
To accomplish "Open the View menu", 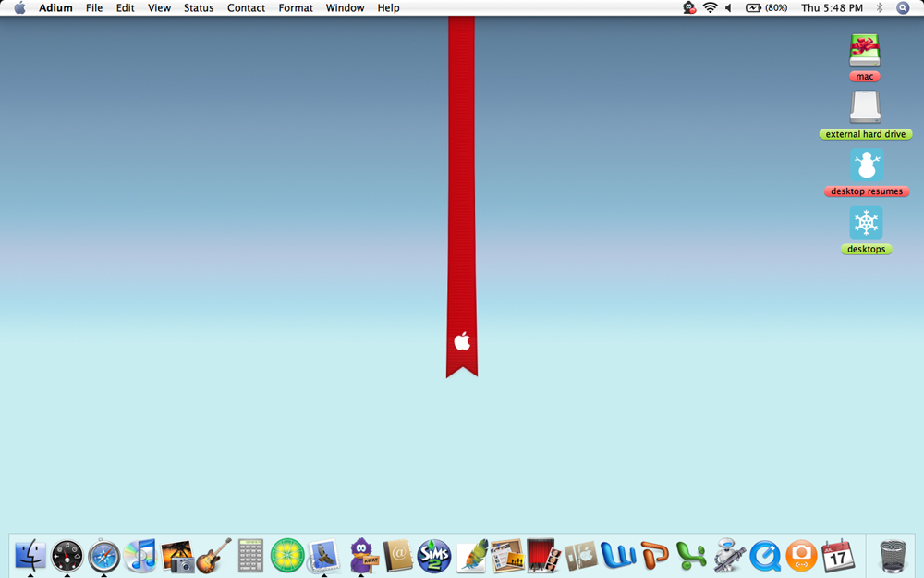I will (159, 7).
